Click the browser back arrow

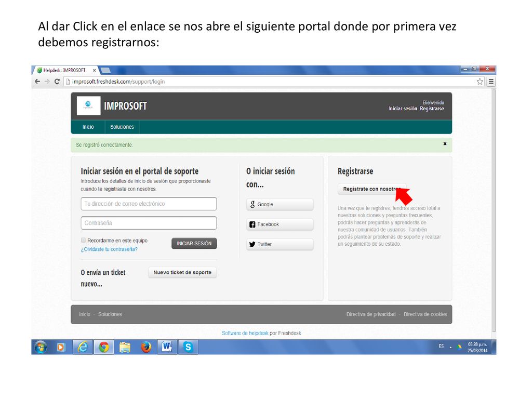pyautogui.click(x=37, y=82)
